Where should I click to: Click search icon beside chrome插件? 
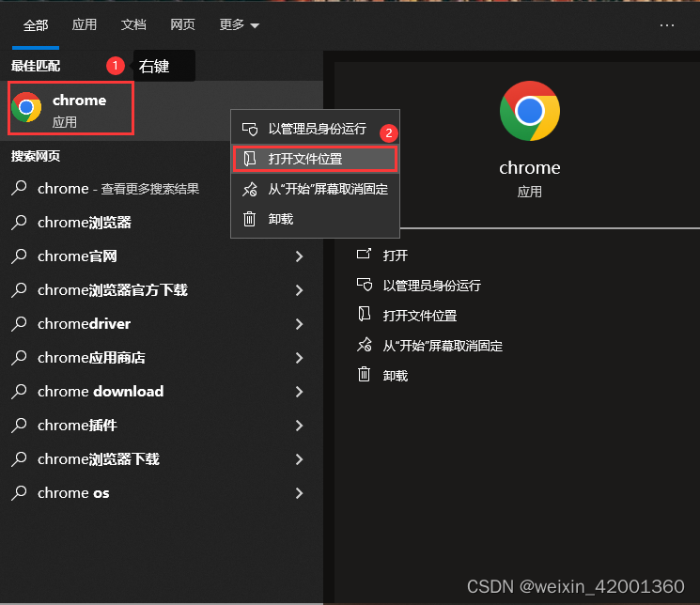pos(19,425)
